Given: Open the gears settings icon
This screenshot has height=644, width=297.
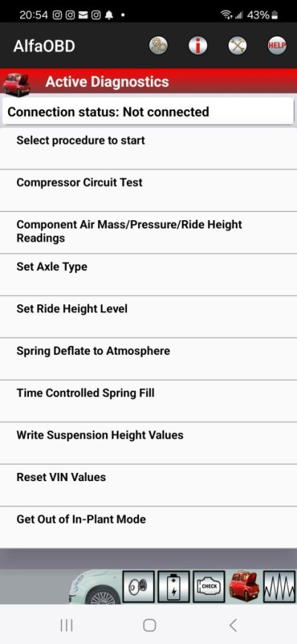Looking at the screenshot, I should 158,45.
